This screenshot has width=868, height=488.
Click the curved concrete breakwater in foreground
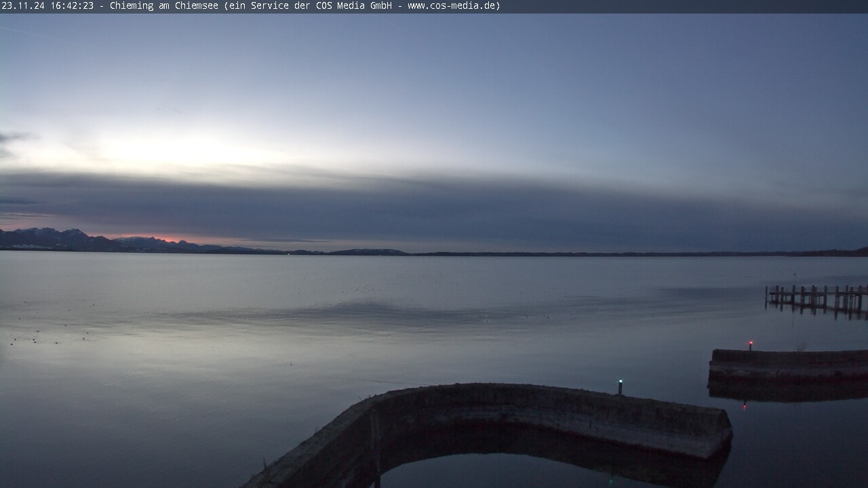pos(542,412)
